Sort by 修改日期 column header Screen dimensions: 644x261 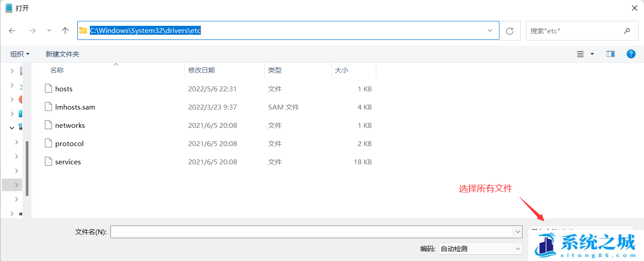201,70
